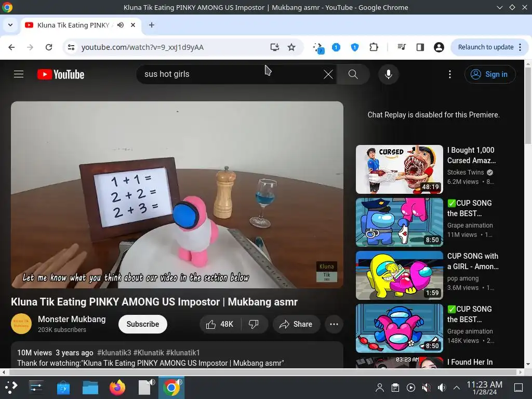Open the KDE application launcher
532x399 pixels.
11,387
